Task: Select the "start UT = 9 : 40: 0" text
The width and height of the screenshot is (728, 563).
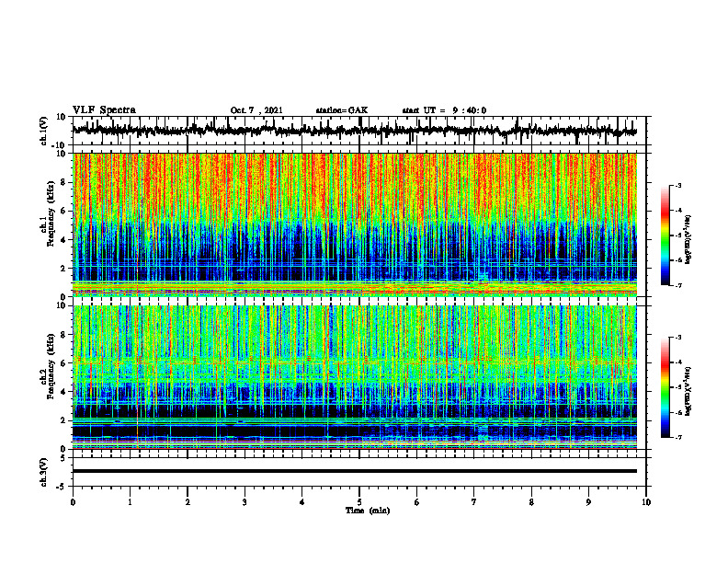Action: coord(444,110)
